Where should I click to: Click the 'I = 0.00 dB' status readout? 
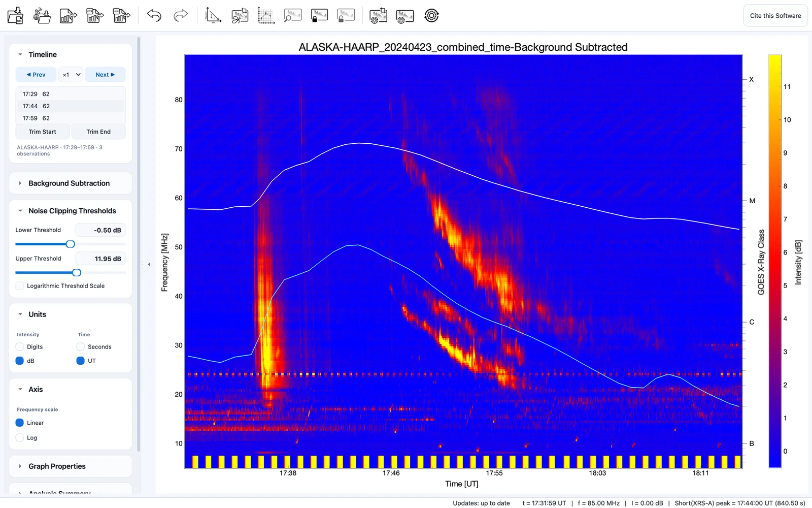[647, 503]
